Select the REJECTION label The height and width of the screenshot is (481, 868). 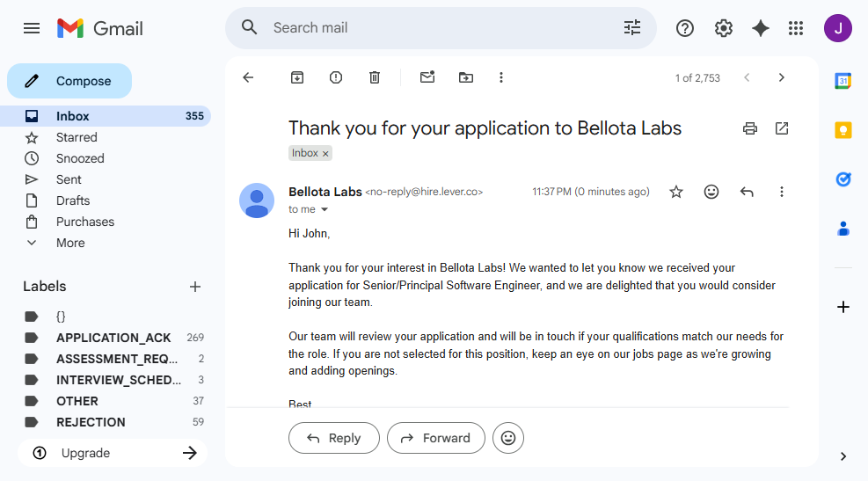pyautogui.click(x=91, y=422)
